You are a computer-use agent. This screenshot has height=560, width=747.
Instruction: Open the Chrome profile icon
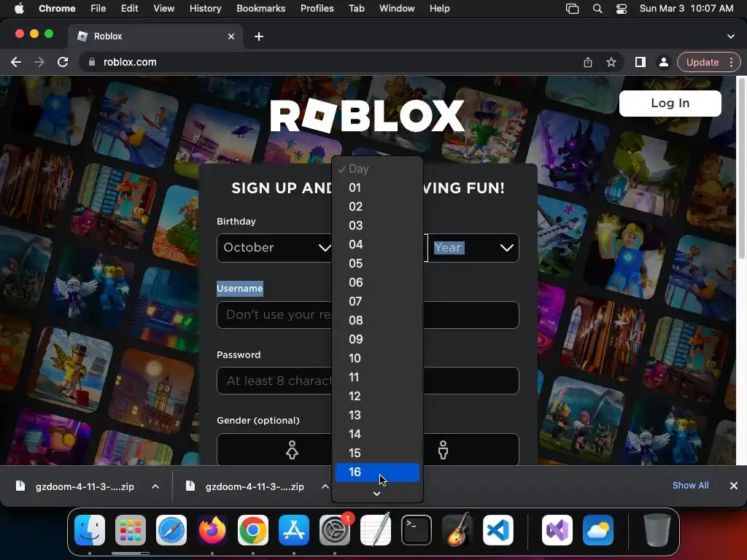(x=663, y=62)
